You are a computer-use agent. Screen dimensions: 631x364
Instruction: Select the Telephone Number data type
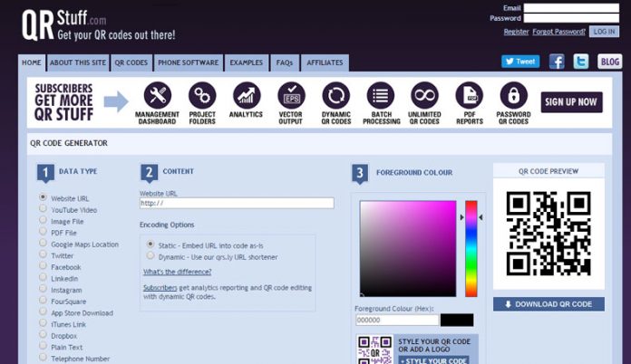(43, 357)
